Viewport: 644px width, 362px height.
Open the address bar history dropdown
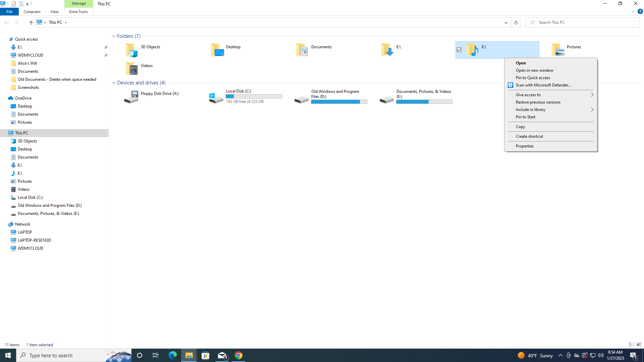tap(506, 22)
